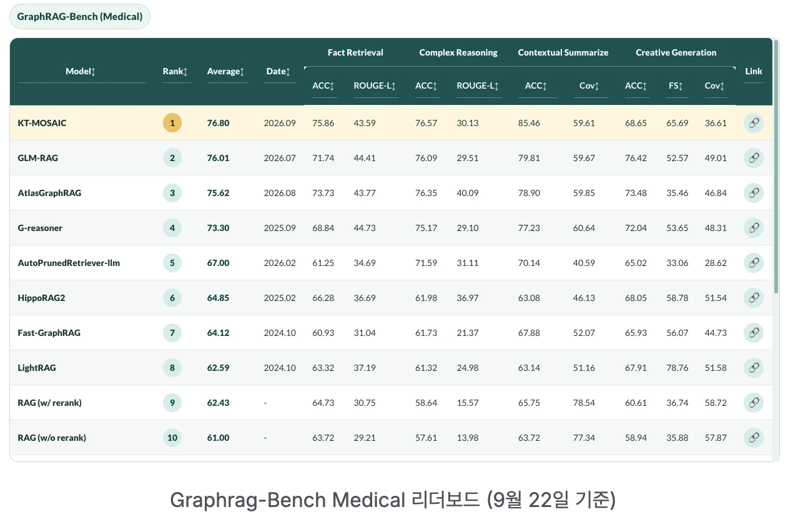Screen dimensions: 793x532
Task: Open the link icon for HippoRAG2
Action: pos(753,298)
